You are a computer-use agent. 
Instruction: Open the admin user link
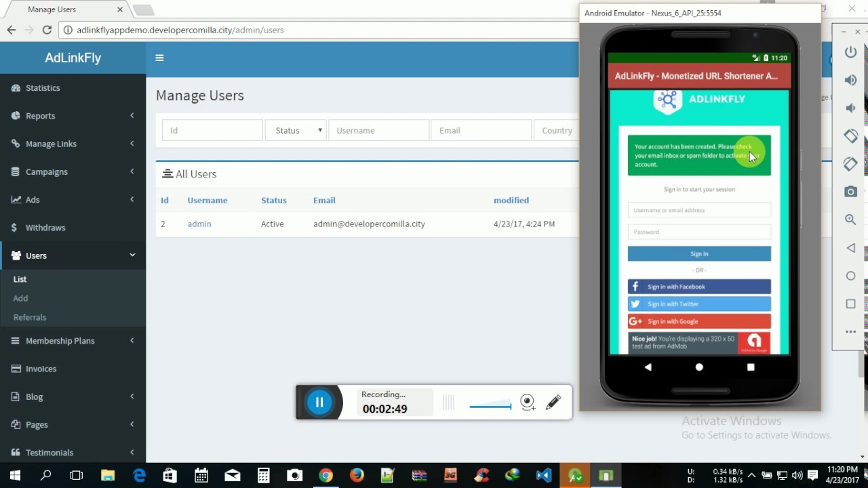coord(199,224)
